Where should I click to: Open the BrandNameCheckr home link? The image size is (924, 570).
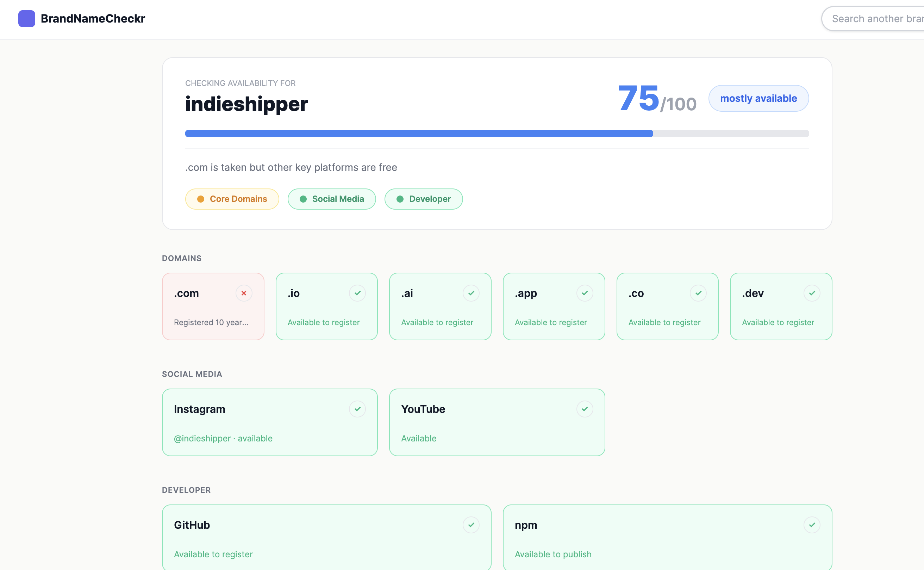click(82, 18)
